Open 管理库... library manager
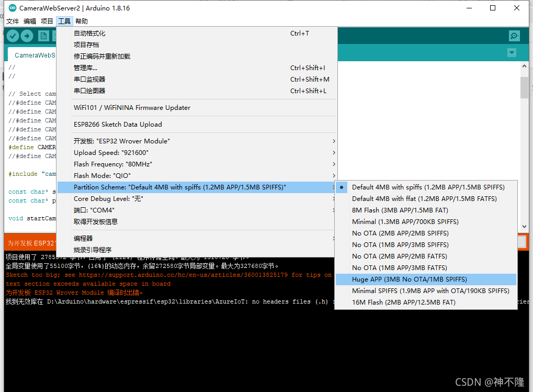This screenshot has width=533, height=392. (197, 68)
